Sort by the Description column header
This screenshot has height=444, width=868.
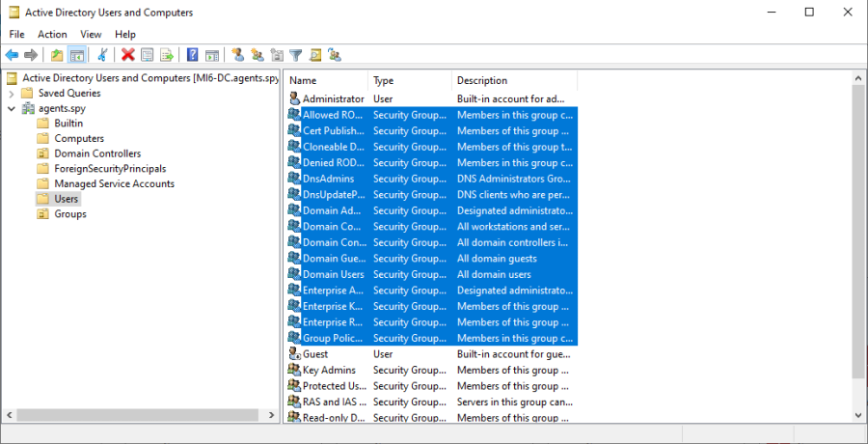(482, 80)
